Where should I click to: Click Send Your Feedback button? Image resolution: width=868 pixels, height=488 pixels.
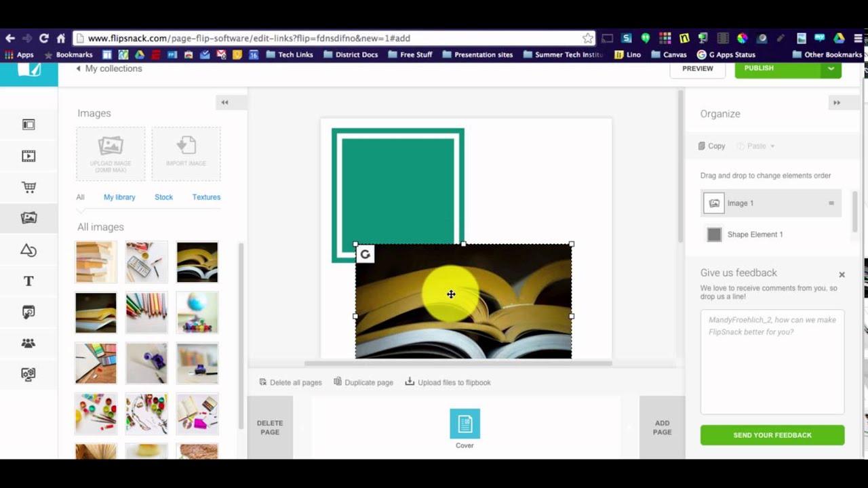pyautogui.click(x=772, y=435)
